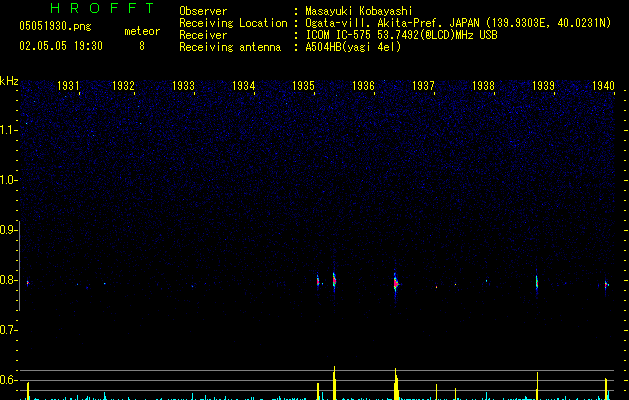Click the 0.7 kHz axis label
This screenshot has height=400, width=629.
click(x=8, y=330)
